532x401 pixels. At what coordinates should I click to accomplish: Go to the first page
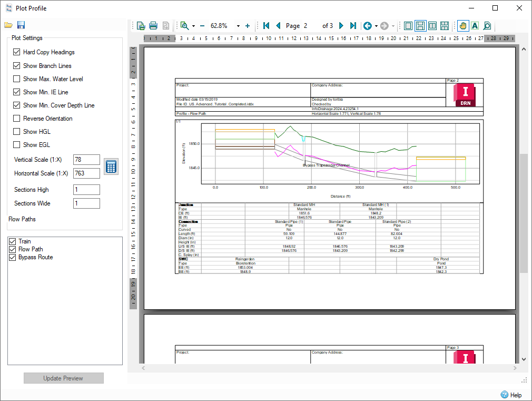(x=267, y=26)
